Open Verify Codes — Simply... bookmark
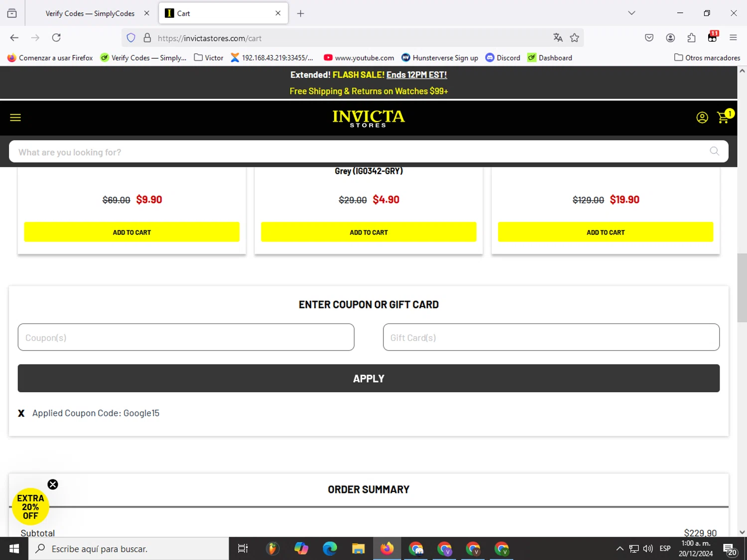The image size is (747, 560). (x=143, y=58)
